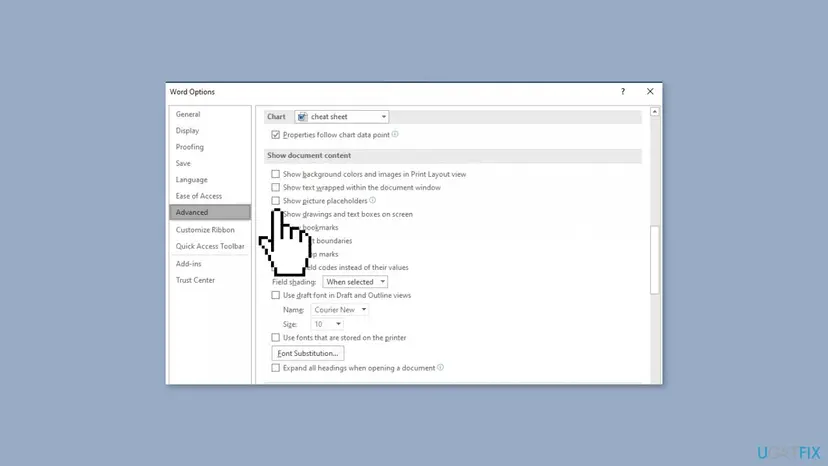Toggle Use fonts that are stored on the printer
Image resolution: width=828 pixels, height=466 pixels.
tap(276, 338)
